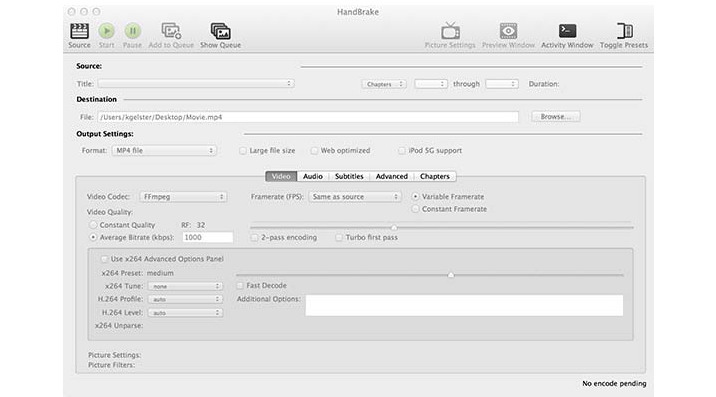Select Variable Framerate radio button
The width and height of the screenshot is (716, 397).
[415, 196]
